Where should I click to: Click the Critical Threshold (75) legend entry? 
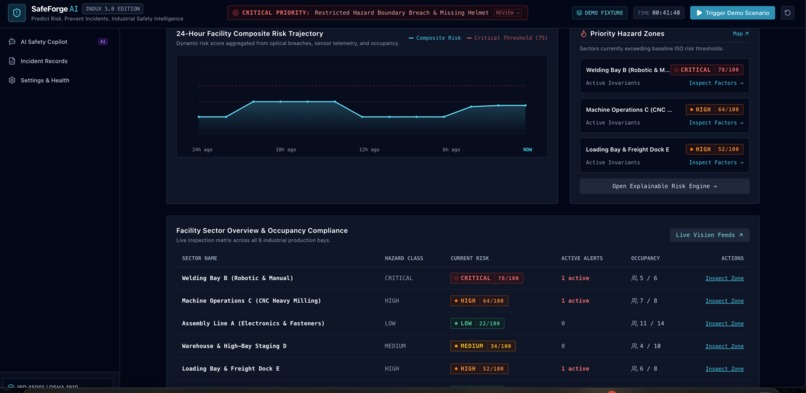pyautogui.click(x=507, y=38)
